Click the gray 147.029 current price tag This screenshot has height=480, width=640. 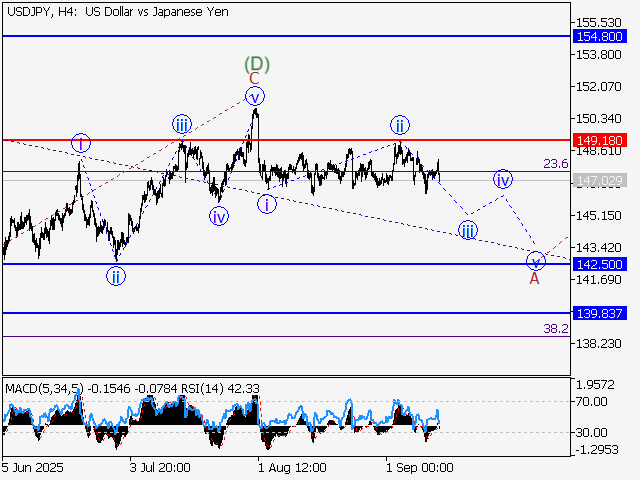click(600, 180)
